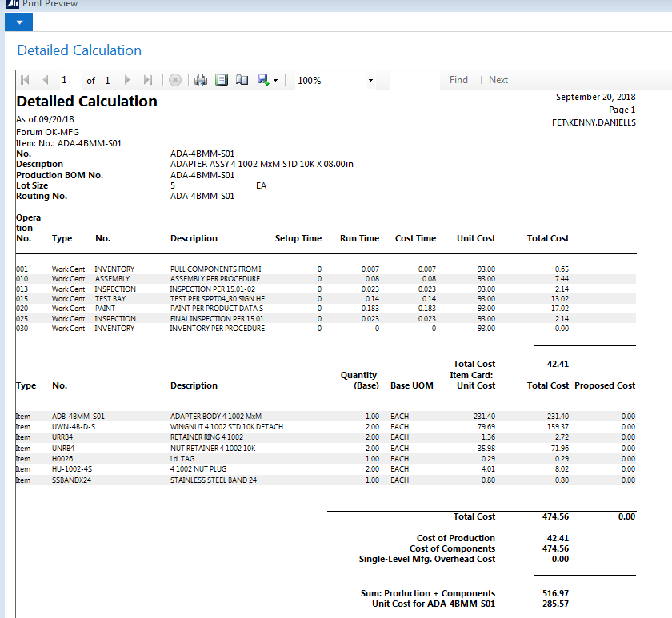Image resolution: width=672 pixels, height=618 pixels.
Task: Click Lot Size value 5
Action: (x=173, y=185)
